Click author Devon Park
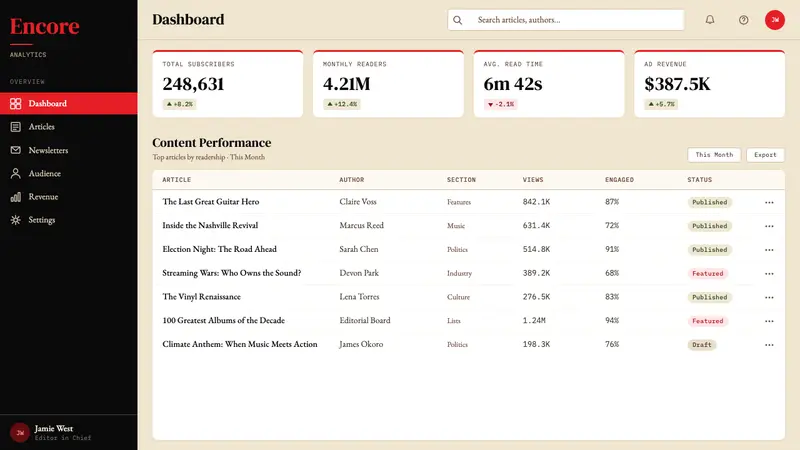Screen dimensions: 800x450 coord(359,273)
